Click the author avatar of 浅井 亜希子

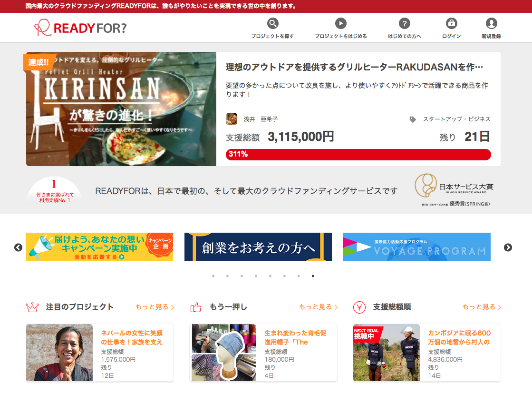coord(232,119)
